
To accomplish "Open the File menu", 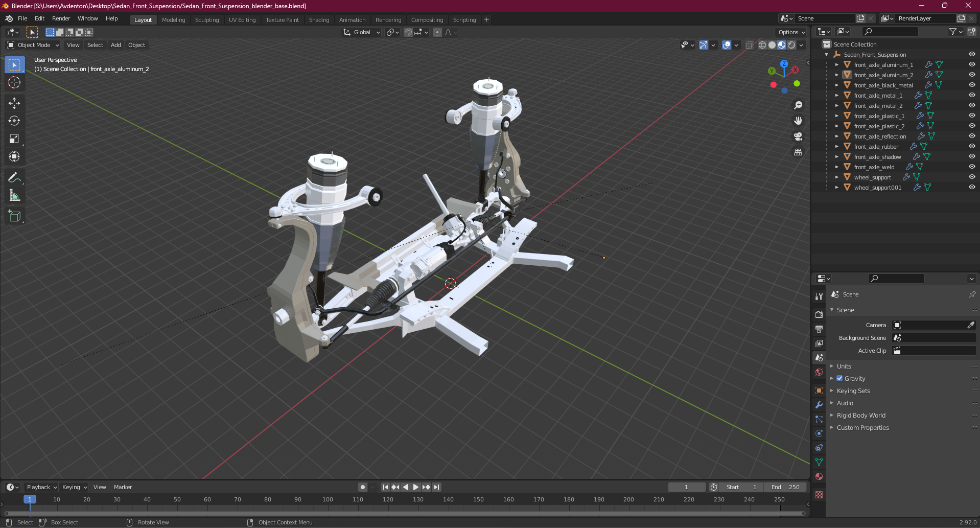I will pyautogui.click(x=22, y=18).
